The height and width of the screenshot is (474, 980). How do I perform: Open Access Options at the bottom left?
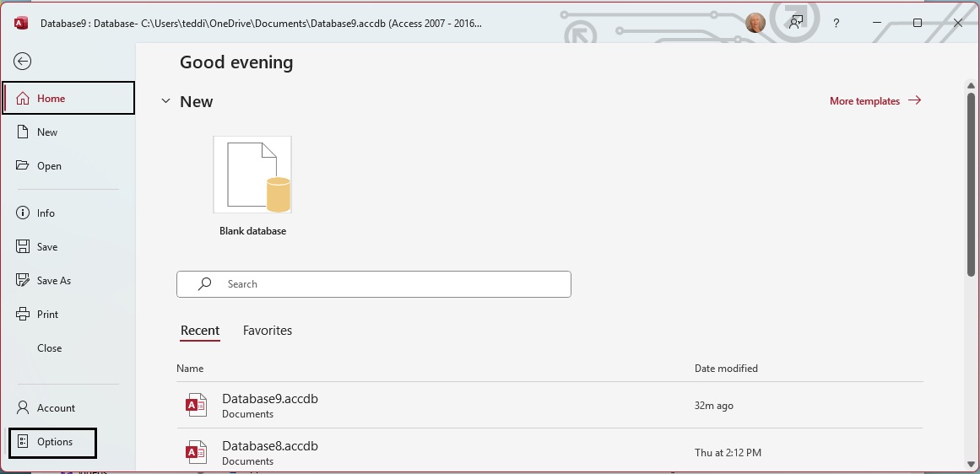point(53,442)
